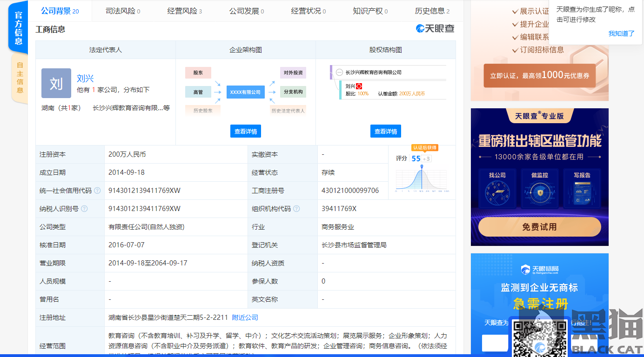Click the 刘 avatar of the legal representative

[x=56, y=83]
